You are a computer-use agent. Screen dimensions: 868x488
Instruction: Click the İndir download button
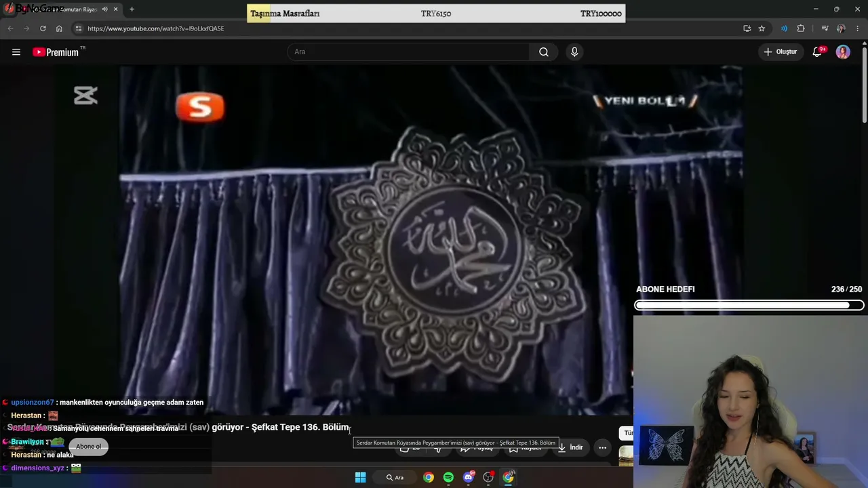click(570, 447)
